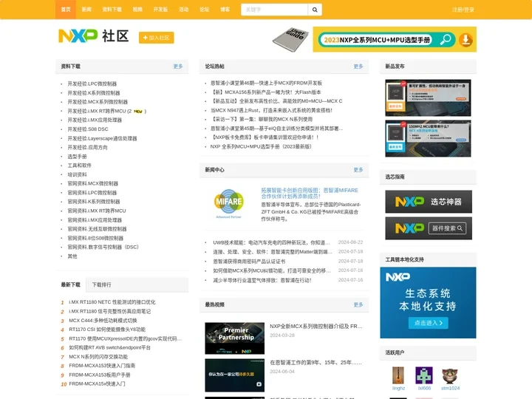Screen dimensions: 532x399
Task: Click 点击进入 on 生态系统 banner
Action: [x=428, y=323]
